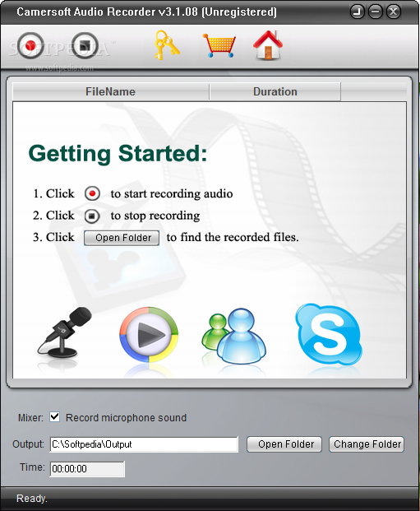Minimize the Camersoft Audio Recorder window

pos(376,12)
